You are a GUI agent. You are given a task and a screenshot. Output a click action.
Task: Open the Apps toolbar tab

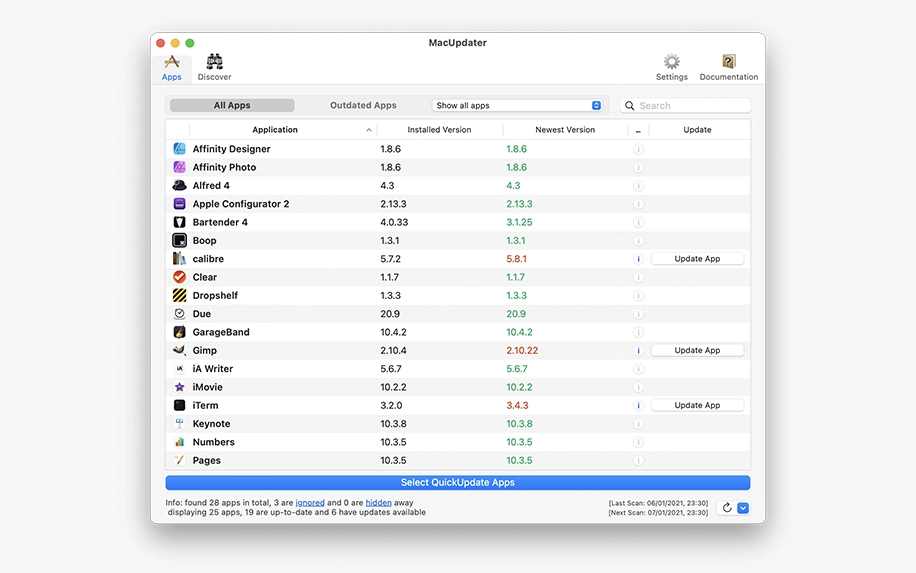pos(172,68)
